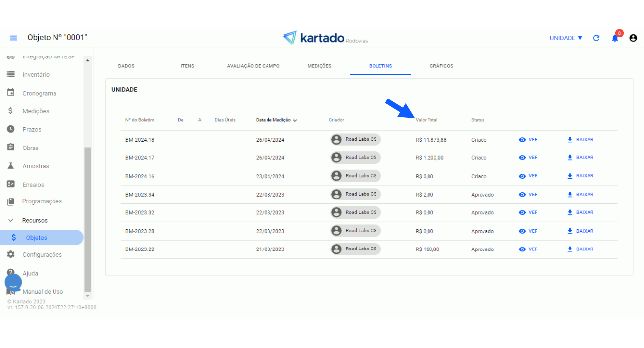Sort by Data de Medição column
Screen dimensions: 644x348
click(x=276, y=120)
